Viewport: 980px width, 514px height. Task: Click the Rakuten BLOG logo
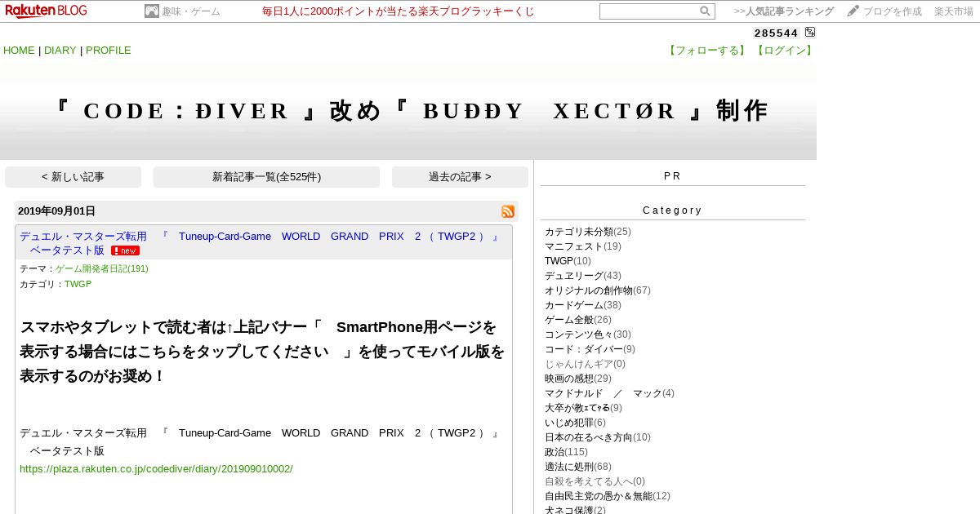pyautogui.click(x=46, y=11)
